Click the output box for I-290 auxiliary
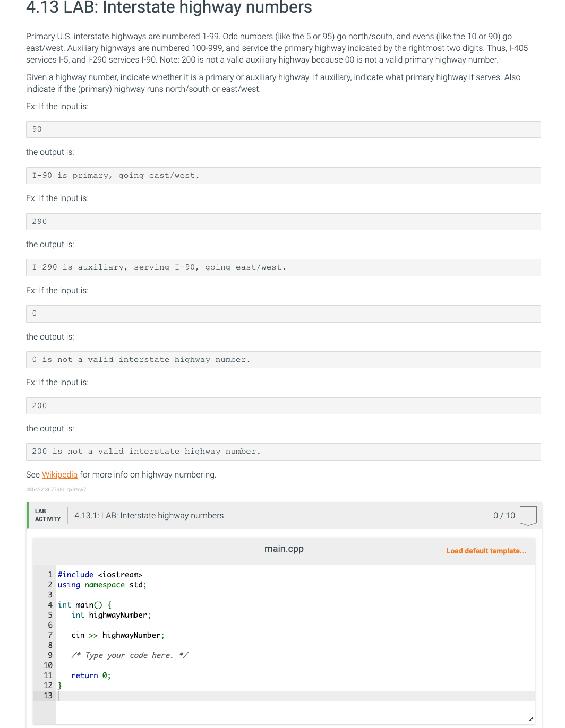The image size is (565, 728). (284, 267)
